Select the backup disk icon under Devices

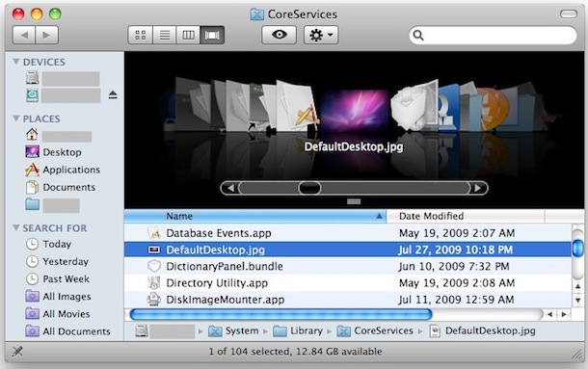click(32, 94)
